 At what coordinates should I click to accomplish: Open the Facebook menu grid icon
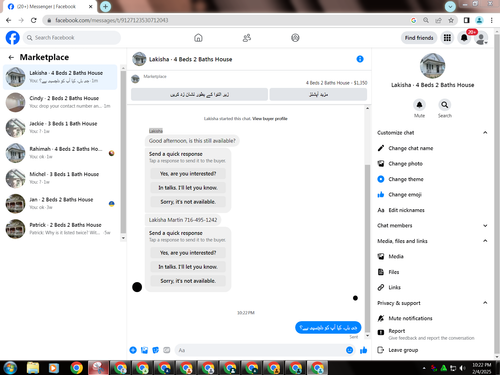[447, 38]
